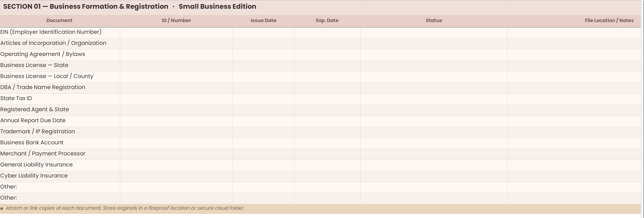This screenshot has width=644, height=218.
Task: Click the Notes cell for Operating Agreement / Bylaws
Action: pos(574,55)
